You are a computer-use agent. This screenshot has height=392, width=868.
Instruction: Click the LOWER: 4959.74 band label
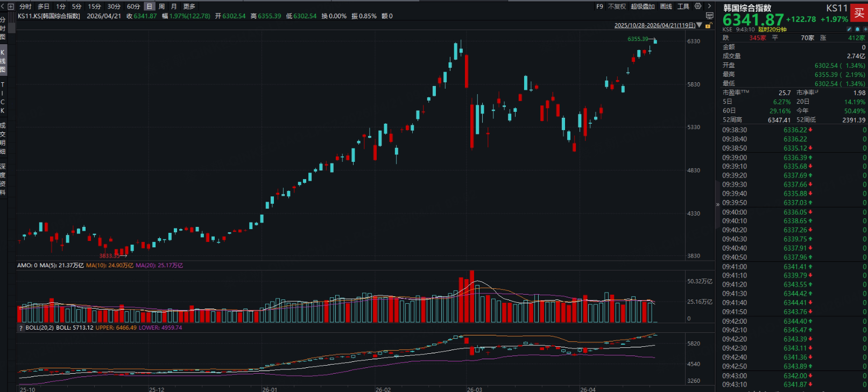(160, 328)
